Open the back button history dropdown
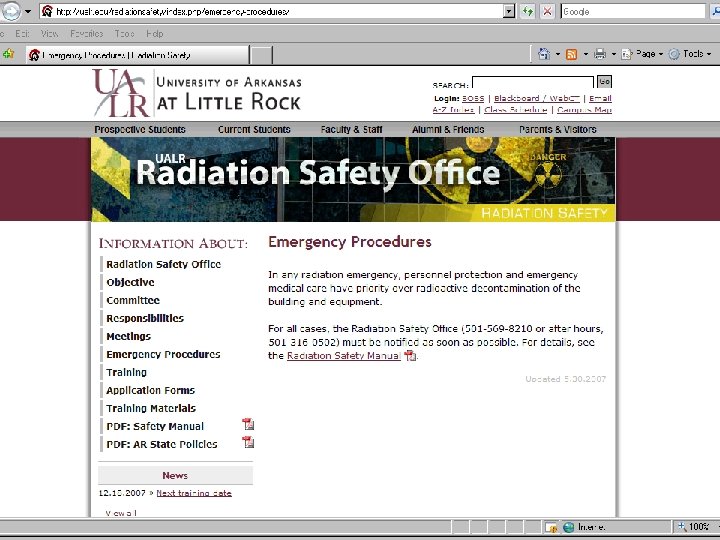720x540 pixels. pyautogui.click(x=28, y=11)
